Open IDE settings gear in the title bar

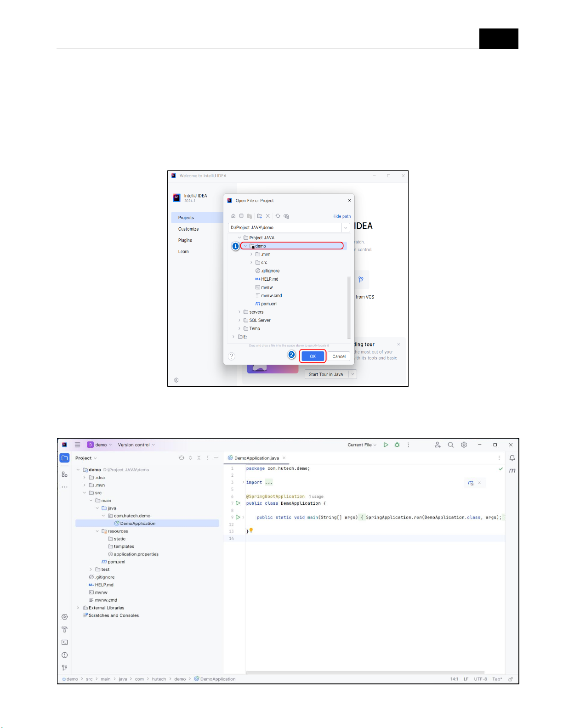click(x=464, y=445)
